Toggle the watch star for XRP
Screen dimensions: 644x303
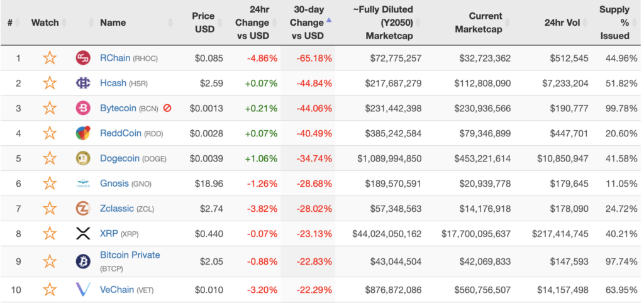[x=50, y=234]
